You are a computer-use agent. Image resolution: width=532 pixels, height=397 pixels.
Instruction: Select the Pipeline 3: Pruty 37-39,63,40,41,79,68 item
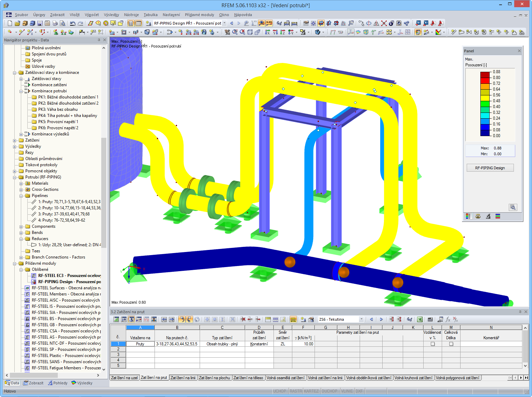pos(63,214)
